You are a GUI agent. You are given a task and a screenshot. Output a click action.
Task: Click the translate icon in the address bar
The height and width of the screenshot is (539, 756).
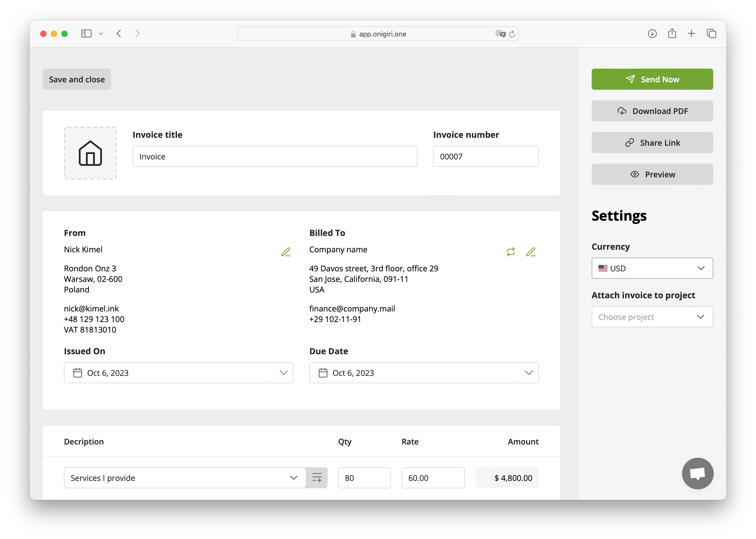coord(500,34)
